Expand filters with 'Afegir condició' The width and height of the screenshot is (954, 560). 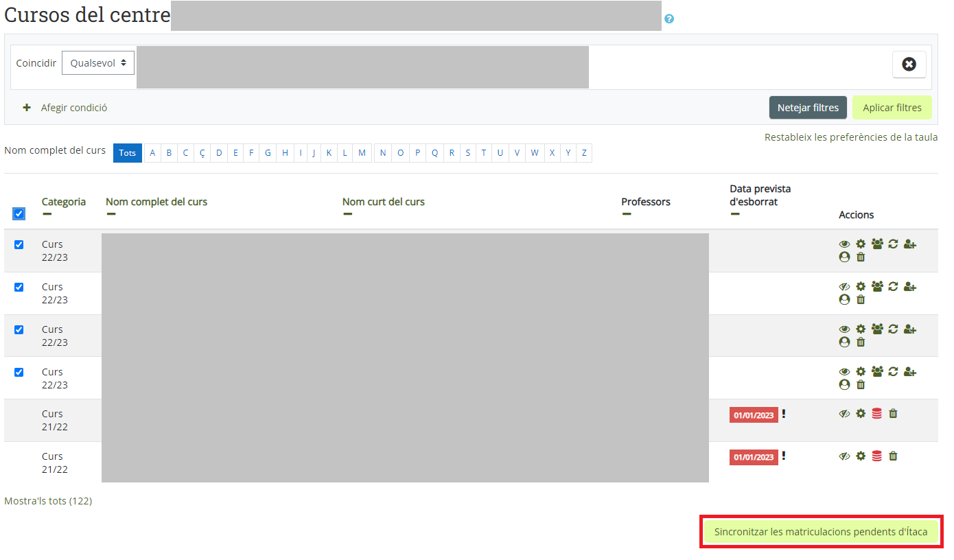tap(66, 108)
